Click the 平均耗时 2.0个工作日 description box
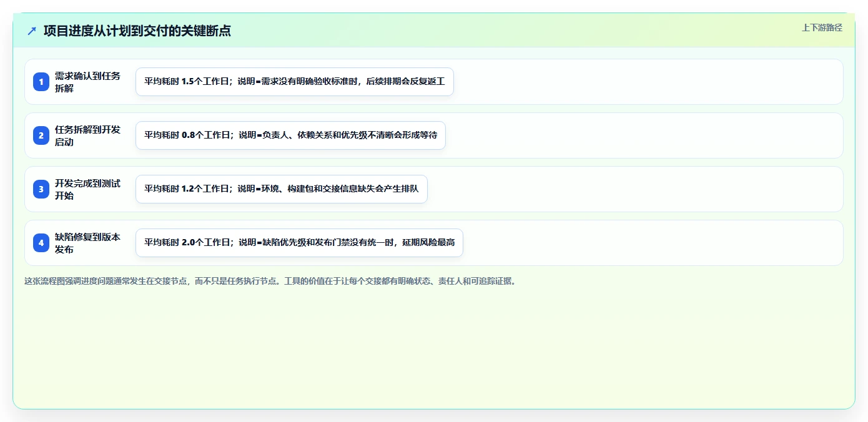The width and height of the screenshot is (868, 422). pos(300,243)
